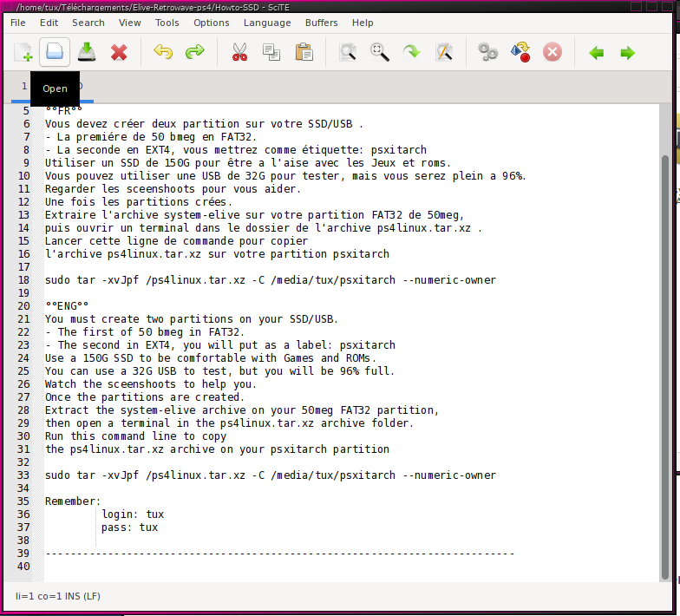Click the SciTE window title bar path

tap(153, 7)
